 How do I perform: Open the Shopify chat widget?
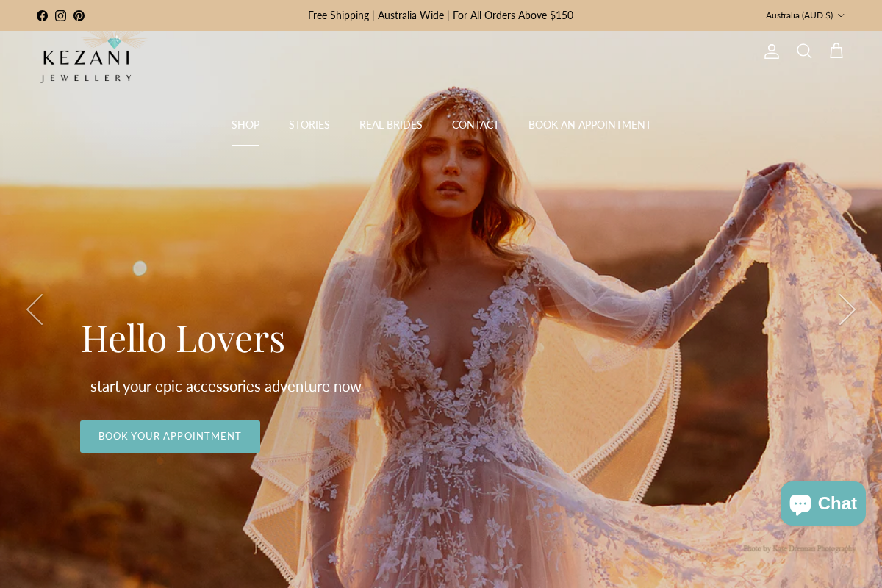click(x=822, y=503)
